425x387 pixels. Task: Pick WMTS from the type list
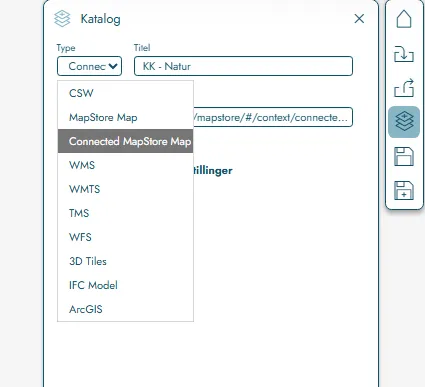pyautogui.click(x=125, y=189)
